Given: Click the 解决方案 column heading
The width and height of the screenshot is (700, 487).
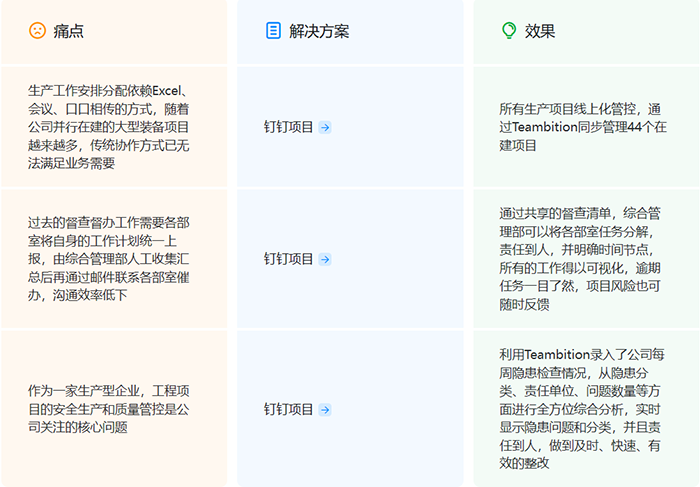Looking at the screenshot, I should [x=319, y=31].
